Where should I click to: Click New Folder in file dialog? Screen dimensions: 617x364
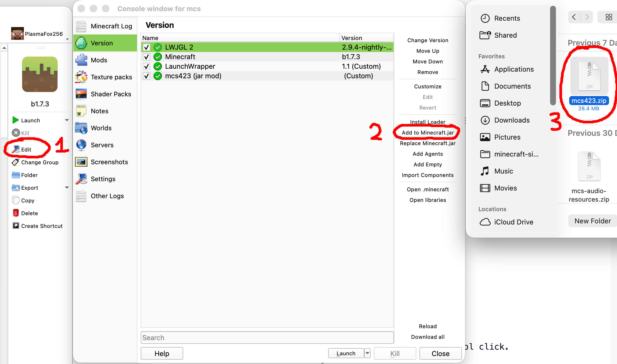593,221
